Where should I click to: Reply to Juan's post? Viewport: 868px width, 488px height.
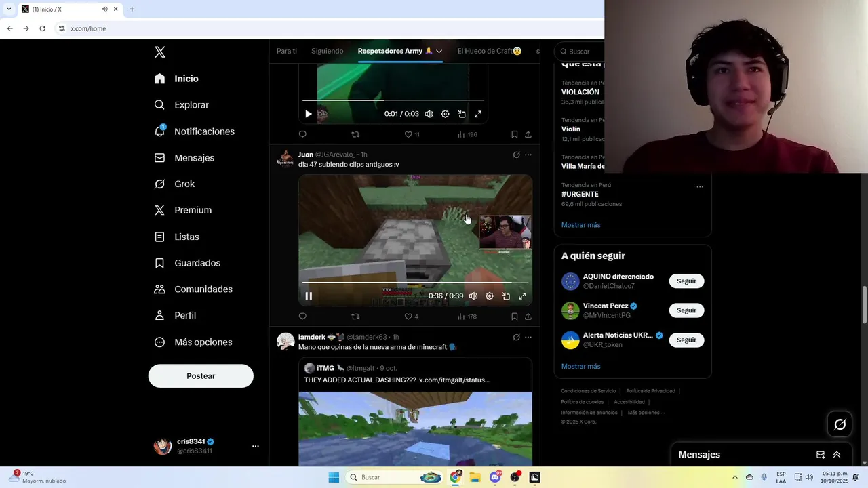click(302, 317)
